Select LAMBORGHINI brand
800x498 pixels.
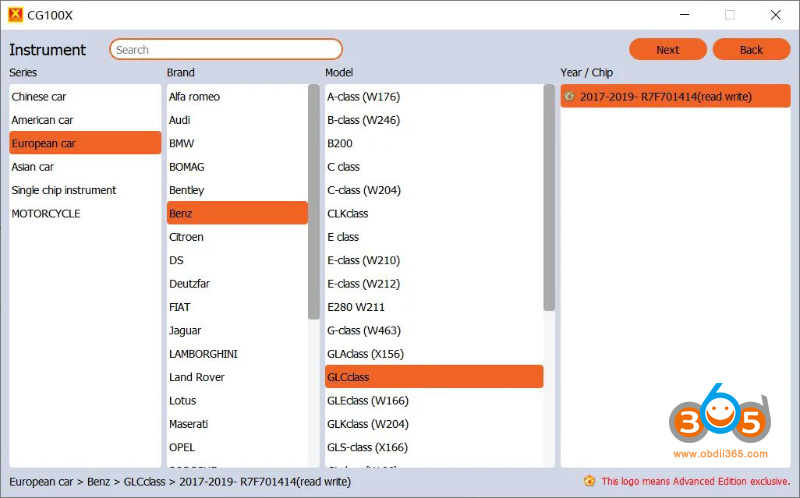click(237, 354)
